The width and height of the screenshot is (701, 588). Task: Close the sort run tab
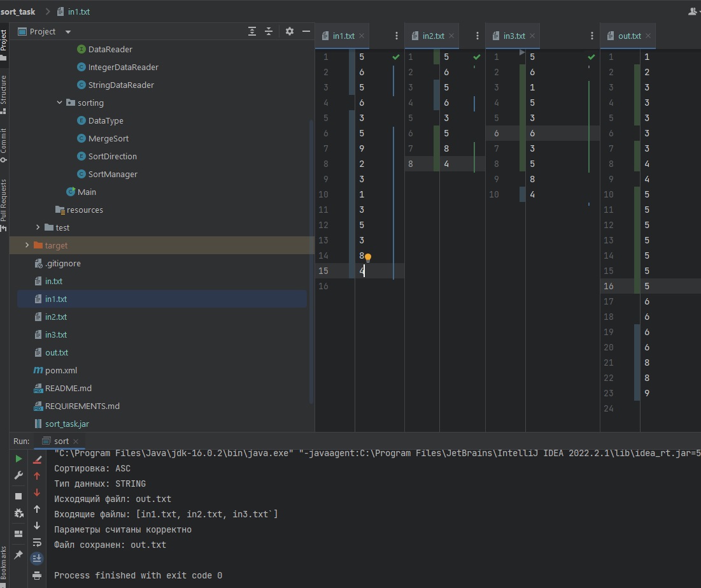pyautogui.click(x=76, y=441)
